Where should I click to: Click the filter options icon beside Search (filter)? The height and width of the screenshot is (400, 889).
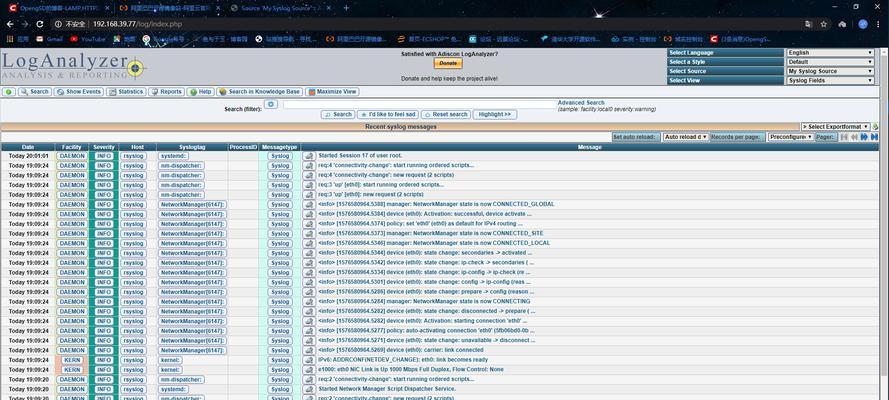271,105
